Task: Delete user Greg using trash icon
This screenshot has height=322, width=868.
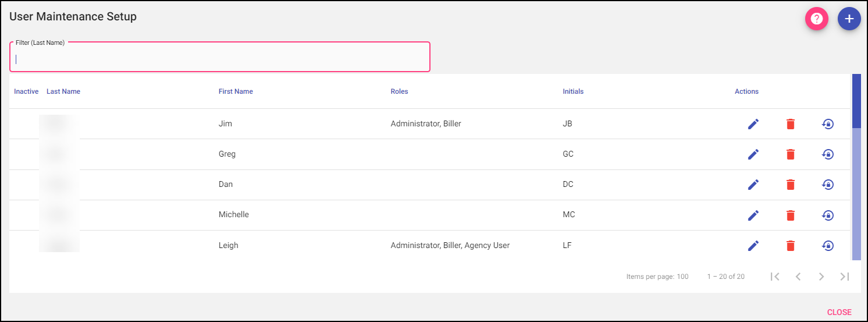Action: tap(790, 154)
